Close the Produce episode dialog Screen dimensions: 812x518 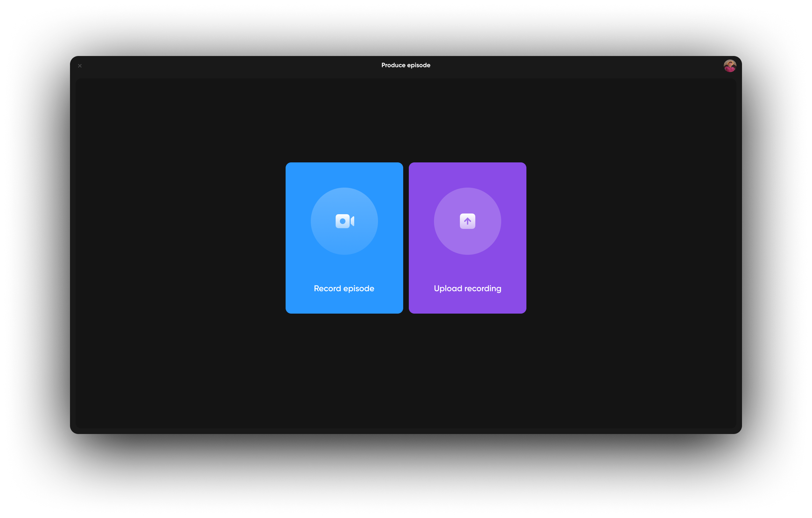pos(80,66)
